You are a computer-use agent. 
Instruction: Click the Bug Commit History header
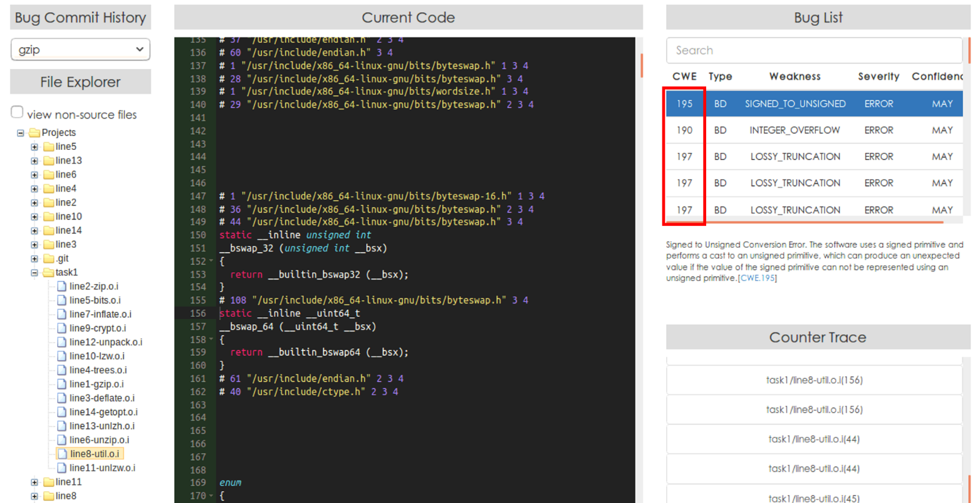pos(80,18)
